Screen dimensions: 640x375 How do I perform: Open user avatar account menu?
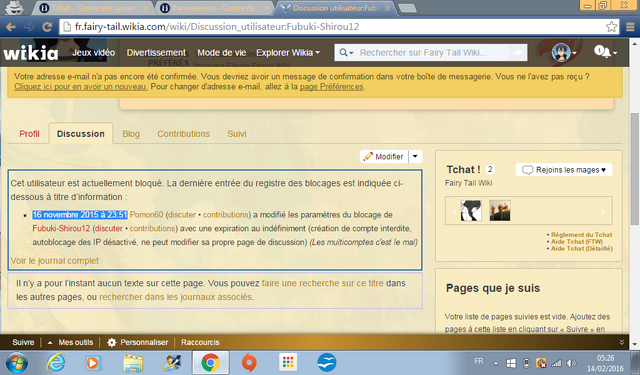tap(564, 53)
